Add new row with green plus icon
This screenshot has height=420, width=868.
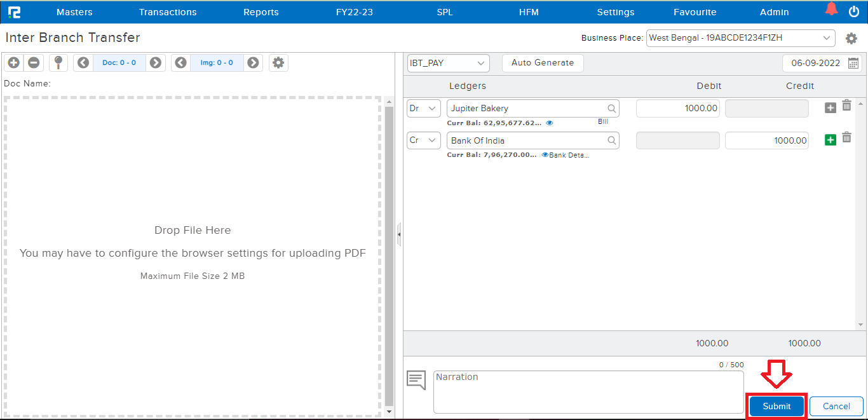pyautogui.click(x=830, y=140)
